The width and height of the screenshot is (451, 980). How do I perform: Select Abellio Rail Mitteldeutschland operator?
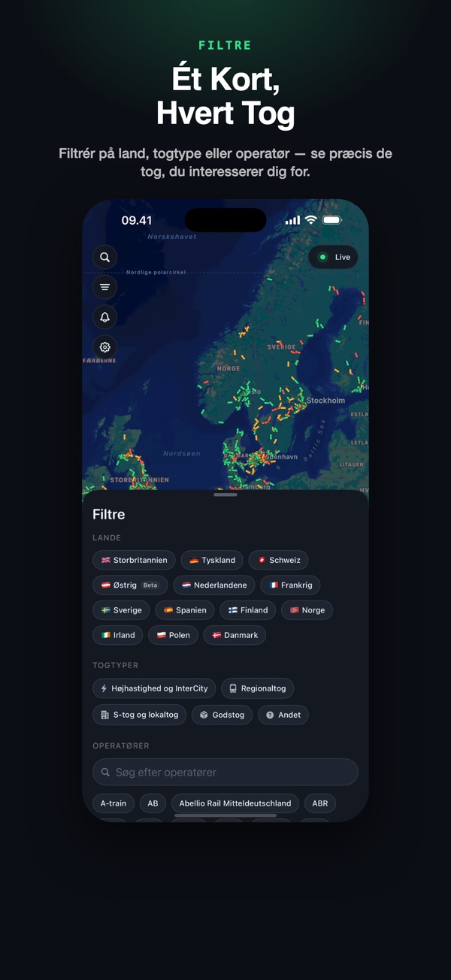pos(235,803)
